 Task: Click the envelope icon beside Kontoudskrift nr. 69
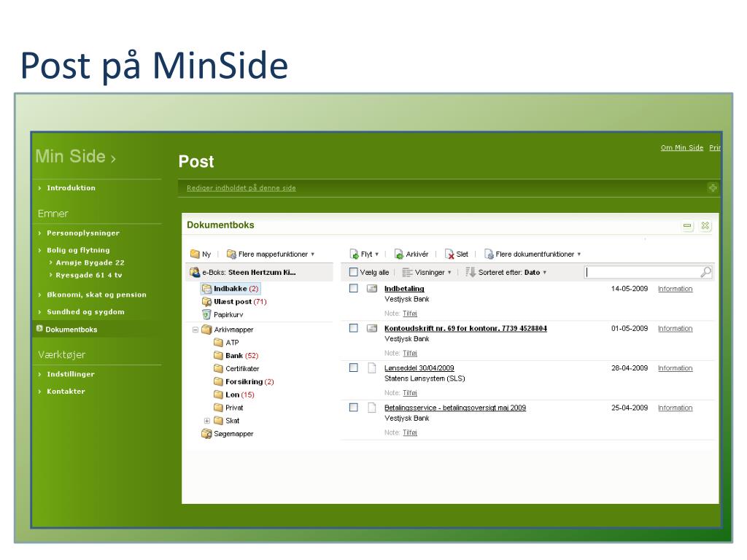coord(372,327)
